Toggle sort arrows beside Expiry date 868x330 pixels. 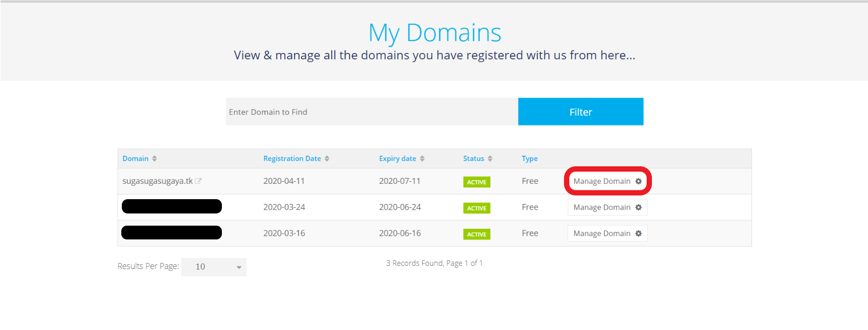coord(422,158)
